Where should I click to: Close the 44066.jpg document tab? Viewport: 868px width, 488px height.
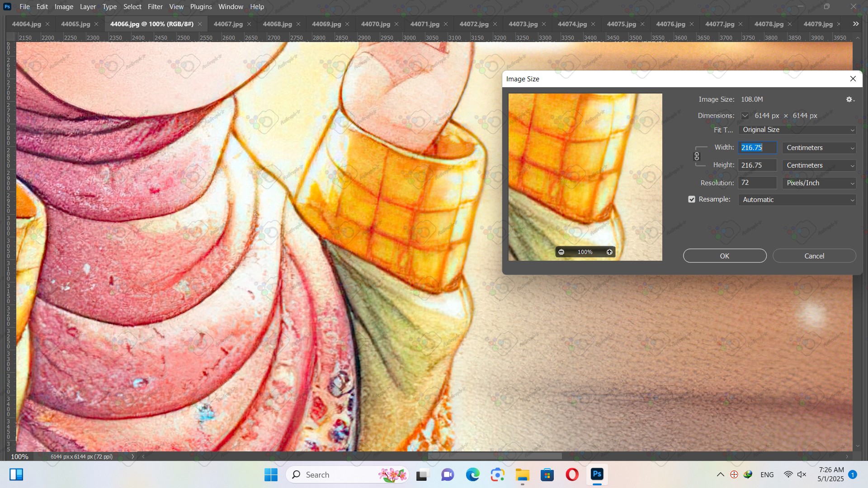(x=200, y=24)
